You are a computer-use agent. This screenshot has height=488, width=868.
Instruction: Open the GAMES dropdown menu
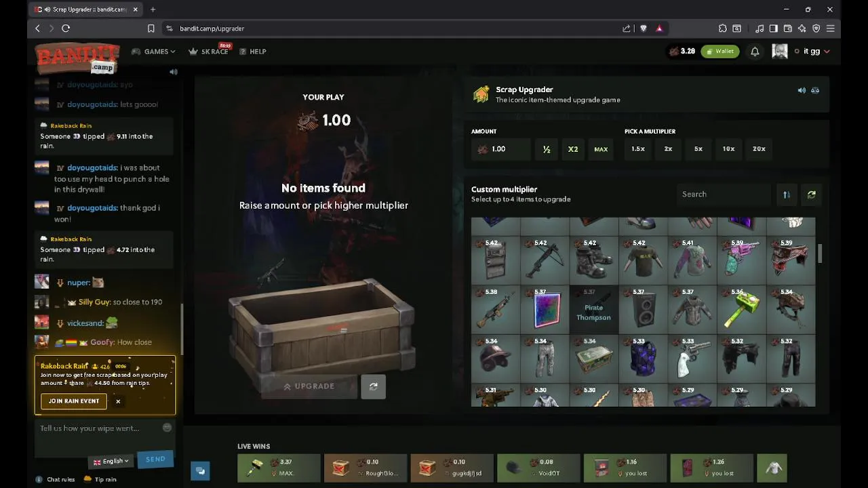(x=153, y=52)
